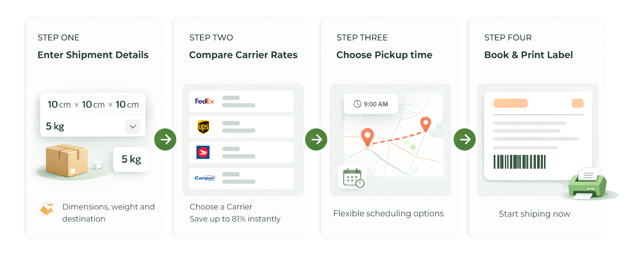This screenshot has height=258, width=644.
Task: Click the Compare Carrier Rates heading
Action: [x=243, y=55]
